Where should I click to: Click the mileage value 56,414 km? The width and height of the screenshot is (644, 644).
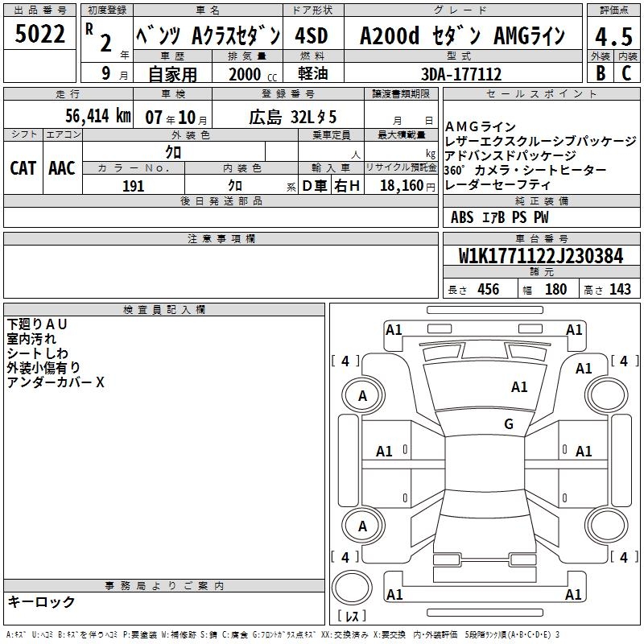point(87,116)
